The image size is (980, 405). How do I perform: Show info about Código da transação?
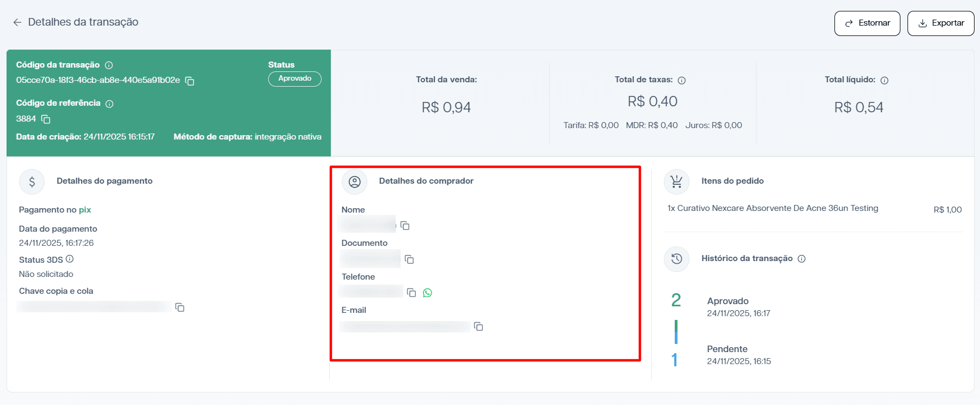click(109, 65)
